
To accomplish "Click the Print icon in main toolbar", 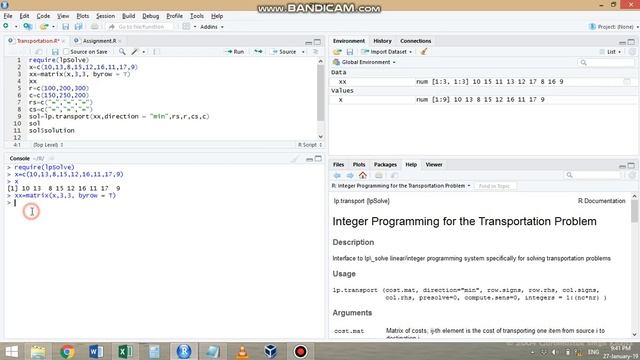I will pyautogui.click(x=94, y=27).
